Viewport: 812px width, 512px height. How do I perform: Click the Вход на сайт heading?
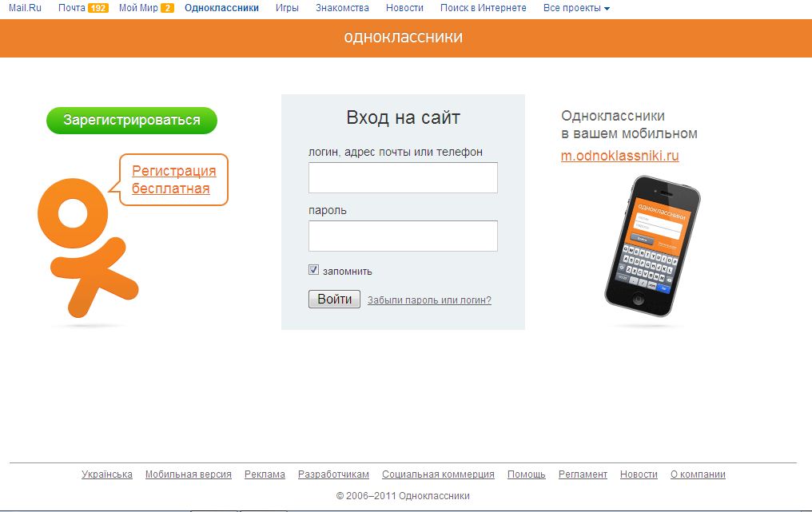[x=403, y=117]
